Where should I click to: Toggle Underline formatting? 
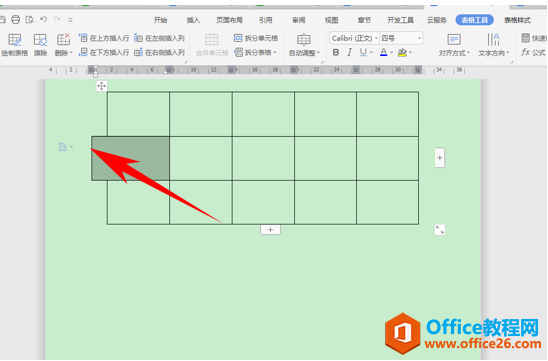point(363,52)
